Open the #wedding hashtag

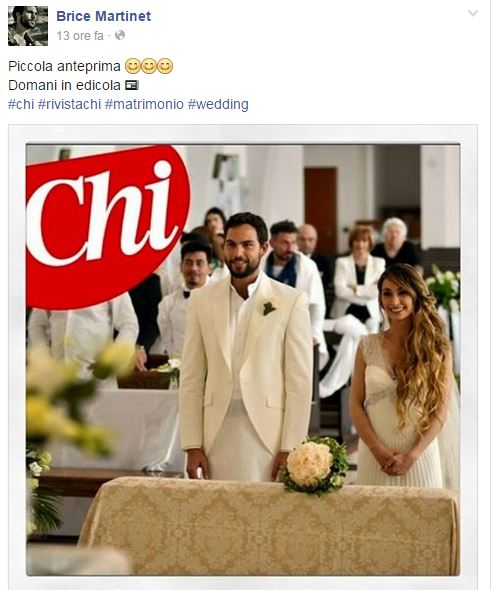coord(218,104)
